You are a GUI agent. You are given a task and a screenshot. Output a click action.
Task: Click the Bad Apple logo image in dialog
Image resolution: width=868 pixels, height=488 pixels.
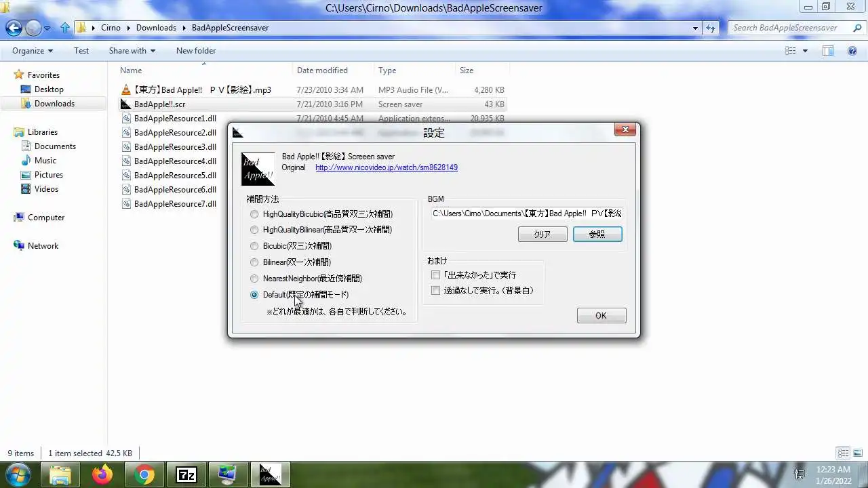click(258, 169)
